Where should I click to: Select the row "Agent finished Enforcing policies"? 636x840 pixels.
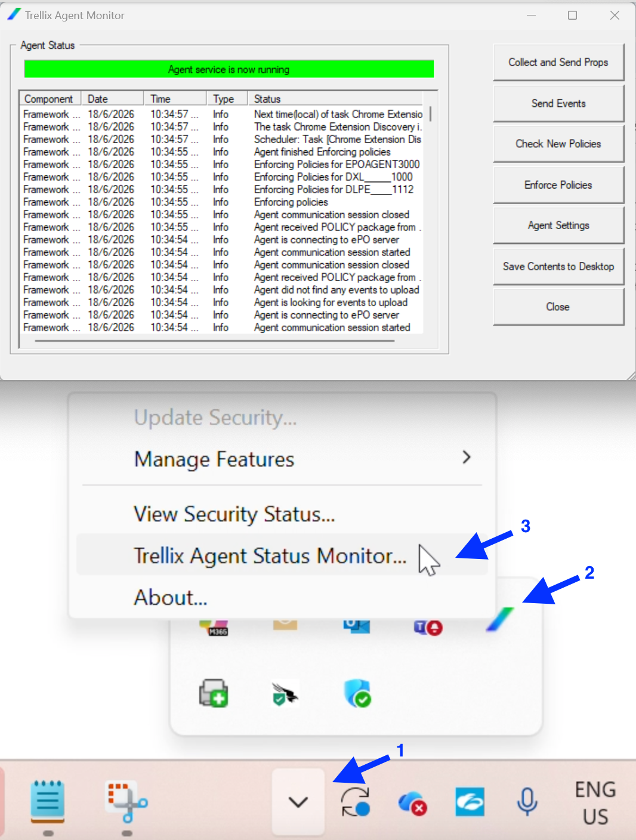pos(222,152)
